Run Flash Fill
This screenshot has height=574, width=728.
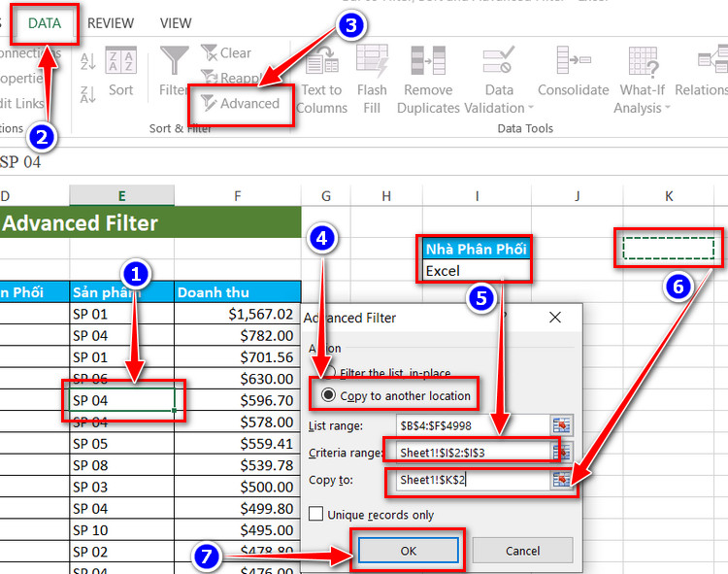[372, 80]
